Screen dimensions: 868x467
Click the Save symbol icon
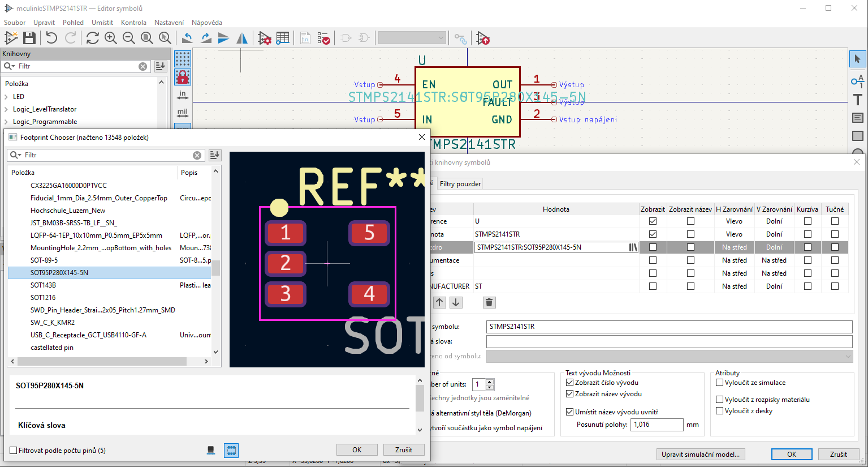click(29, 38)
